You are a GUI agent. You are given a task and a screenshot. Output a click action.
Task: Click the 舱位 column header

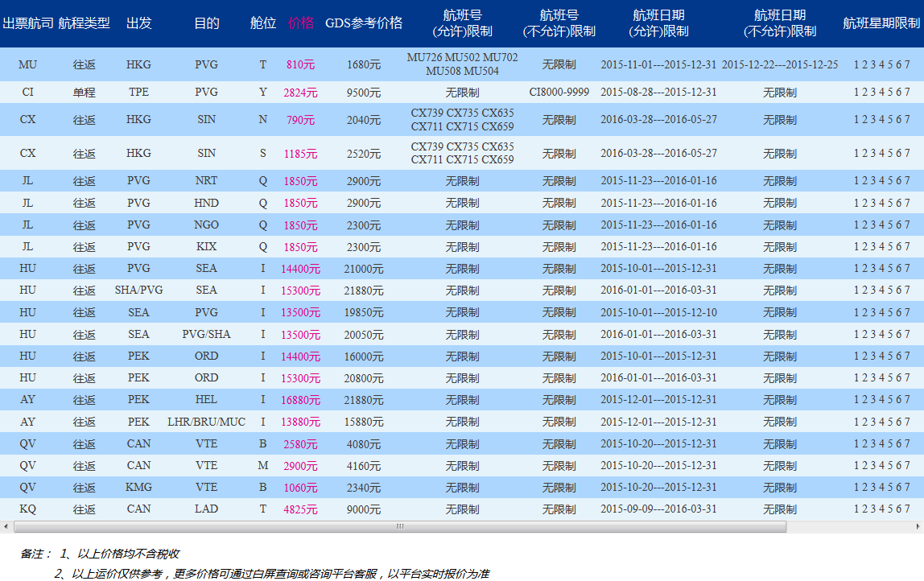click(x=263, y=23)
